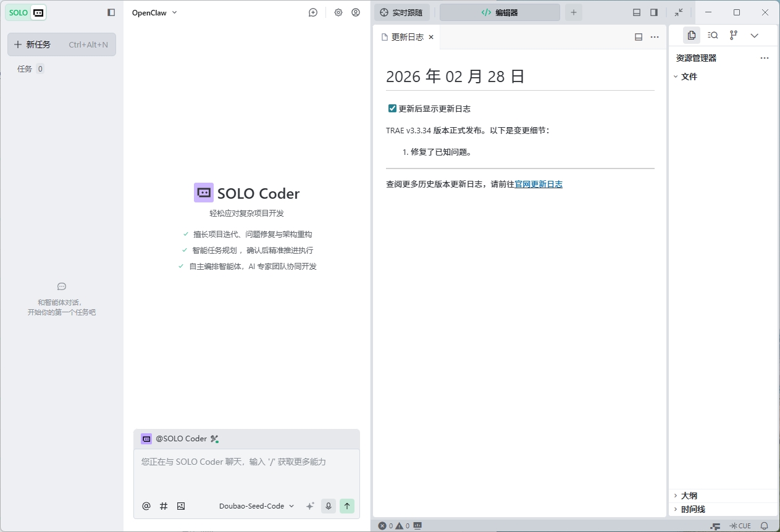Viewport: 780px width, 532px height.
Task: Open the search icon in the side panel
Action: 713,35
